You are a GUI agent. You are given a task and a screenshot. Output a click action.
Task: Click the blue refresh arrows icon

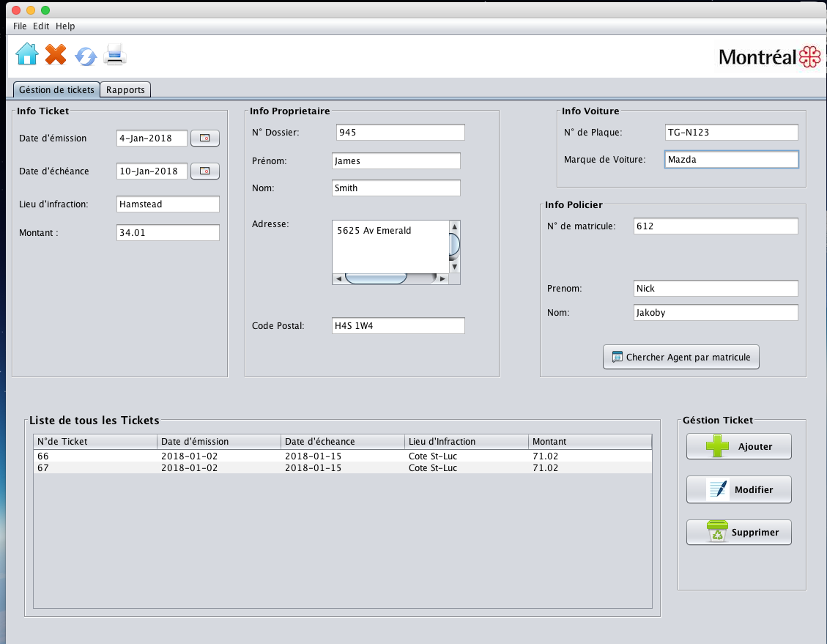pos(86,56)
